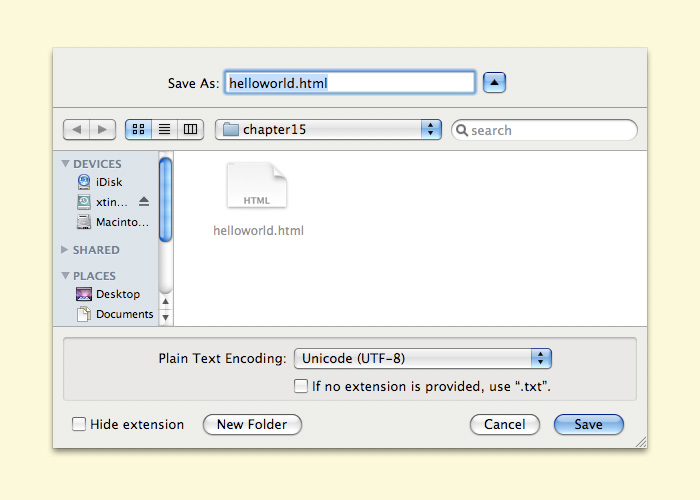Switch to list view mode
Screen dimensions: 700x500
(x=164, y=130)
